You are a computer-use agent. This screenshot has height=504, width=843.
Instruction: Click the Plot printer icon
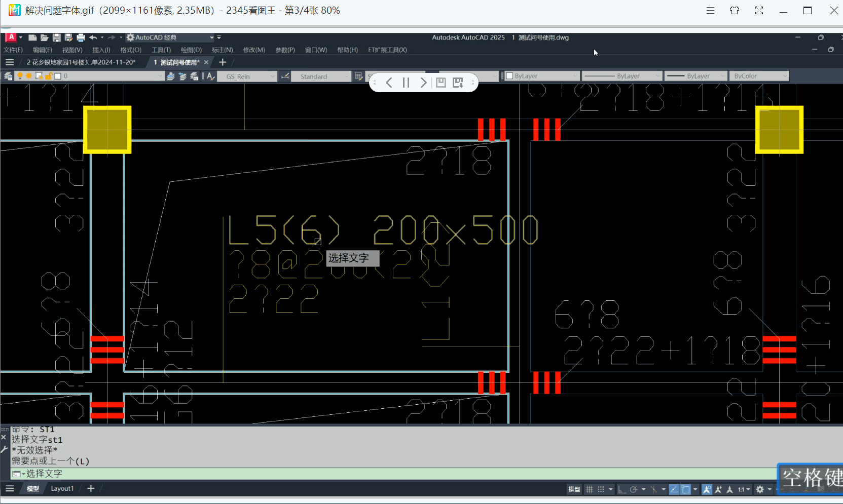pos(81,37)
